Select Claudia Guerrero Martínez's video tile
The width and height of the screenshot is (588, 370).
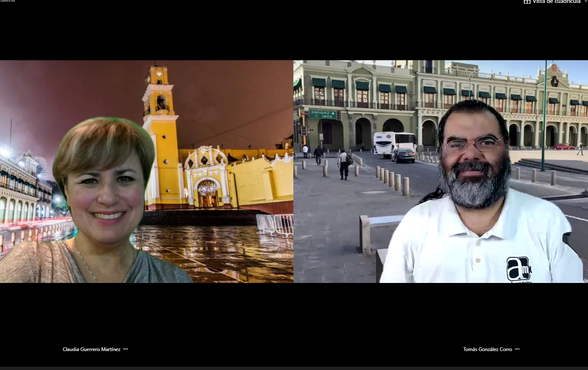[146, 172]
